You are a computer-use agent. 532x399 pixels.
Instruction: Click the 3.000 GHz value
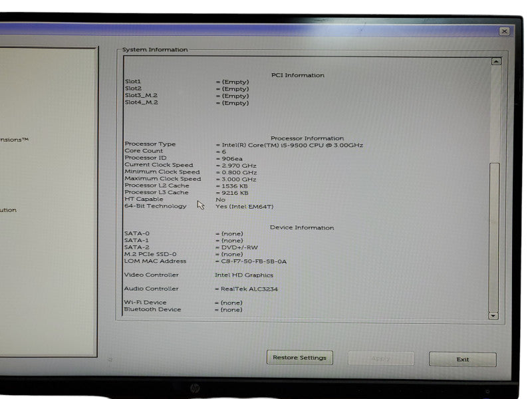click(239, 179)
